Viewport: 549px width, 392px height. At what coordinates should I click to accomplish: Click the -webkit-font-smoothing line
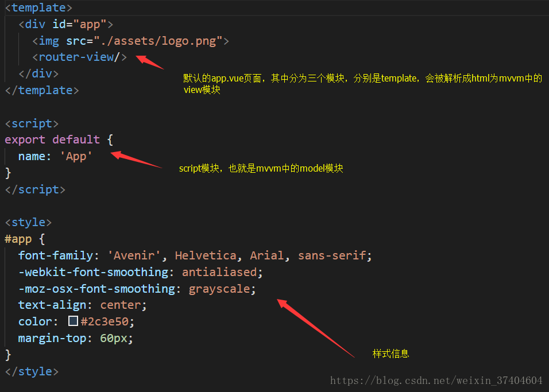tap(140, 272)
